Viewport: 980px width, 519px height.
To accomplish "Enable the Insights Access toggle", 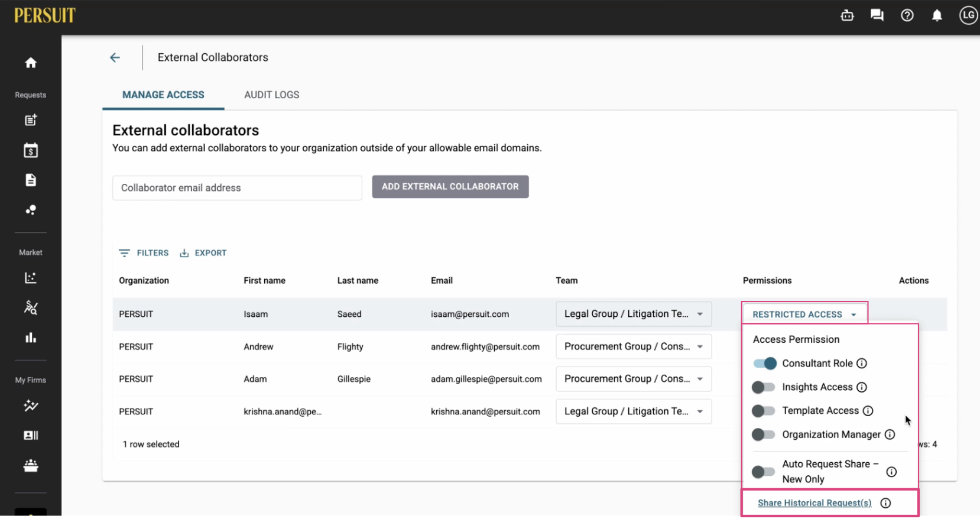I will (763, 387).
